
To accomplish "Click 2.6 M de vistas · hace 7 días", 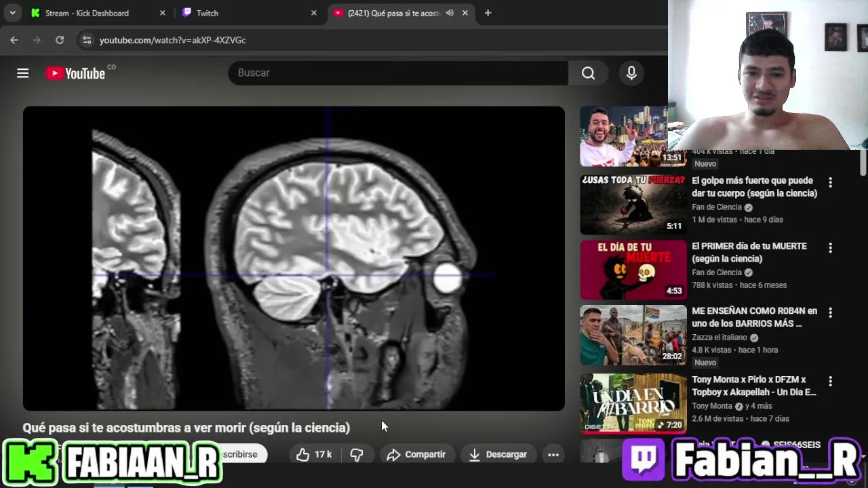I will click(740, 419).
